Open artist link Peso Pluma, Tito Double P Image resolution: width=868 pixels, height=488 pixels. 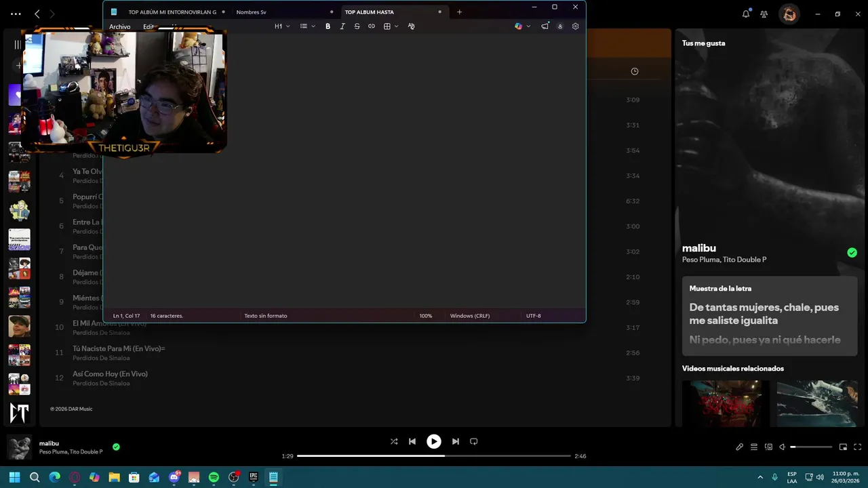[724, 260]
